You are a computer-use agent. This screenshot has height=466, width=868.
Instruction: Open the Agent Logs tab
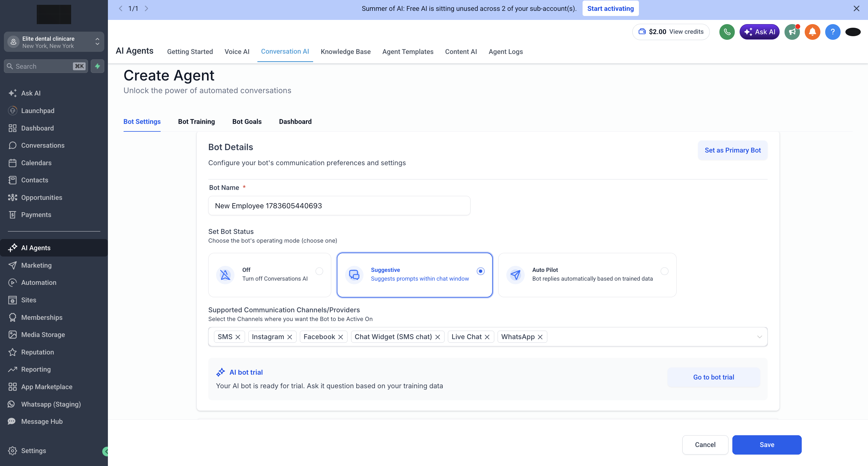pyautogui.click(x=505, y=52)
